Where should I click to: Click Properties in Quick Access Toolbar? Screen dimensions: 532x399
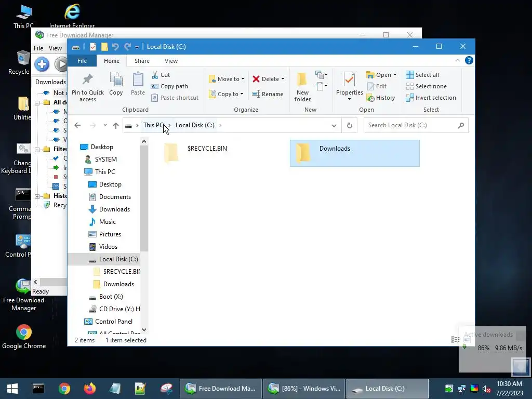point(92,46)
